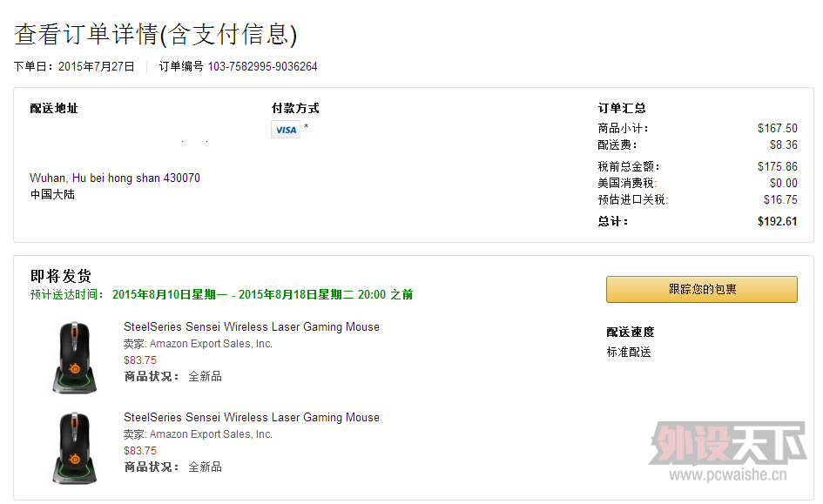Click second item's price $83.75
823x504 pixels.
click(140, 451)
